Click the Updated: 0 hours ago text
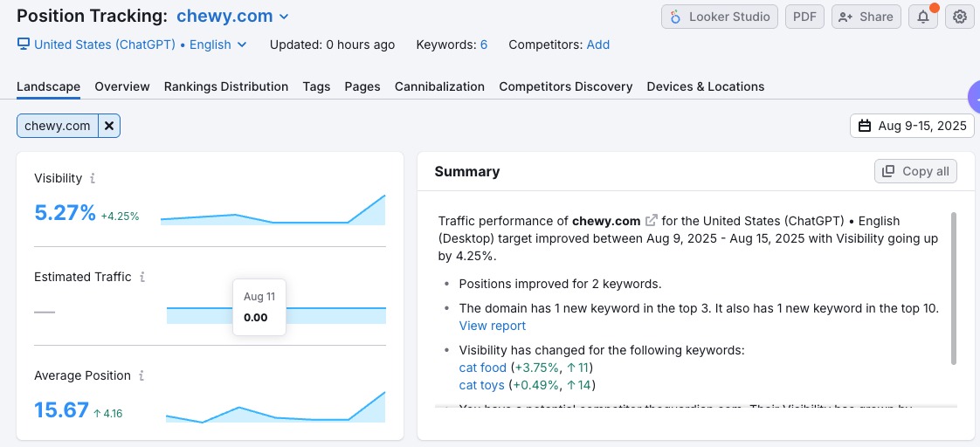Image resolution: width=980 pixels, height=447 pixels. pos(333,45)
